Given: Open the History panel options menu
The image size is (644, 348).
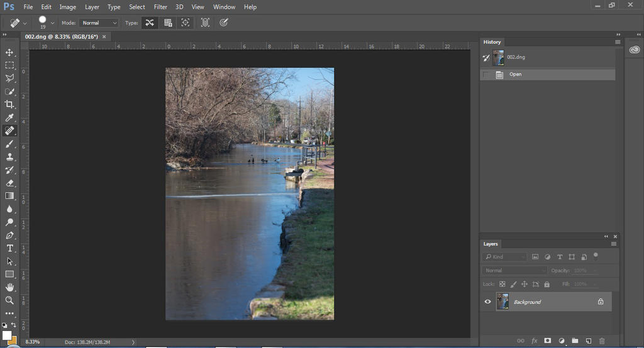Looking at the screenshot, I should (x=618, y=42).
